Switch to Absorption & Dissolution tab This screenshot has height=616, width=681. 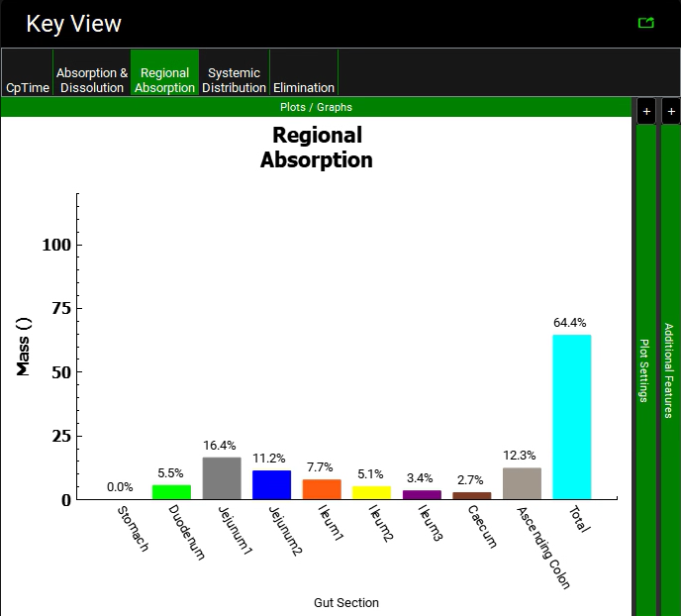92,80
